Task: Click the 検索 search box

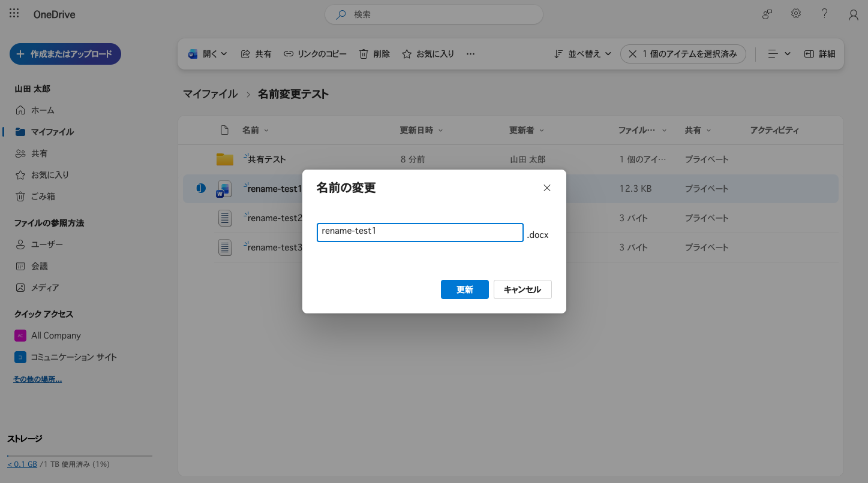Action: coord(434,14)
